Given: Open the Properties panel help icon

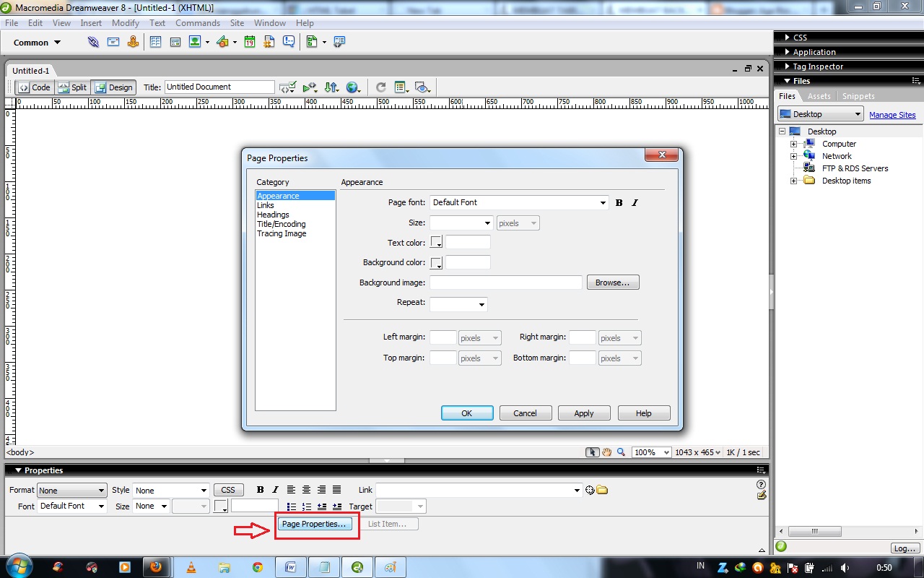Looking at the screenshot, I should 761,484.
